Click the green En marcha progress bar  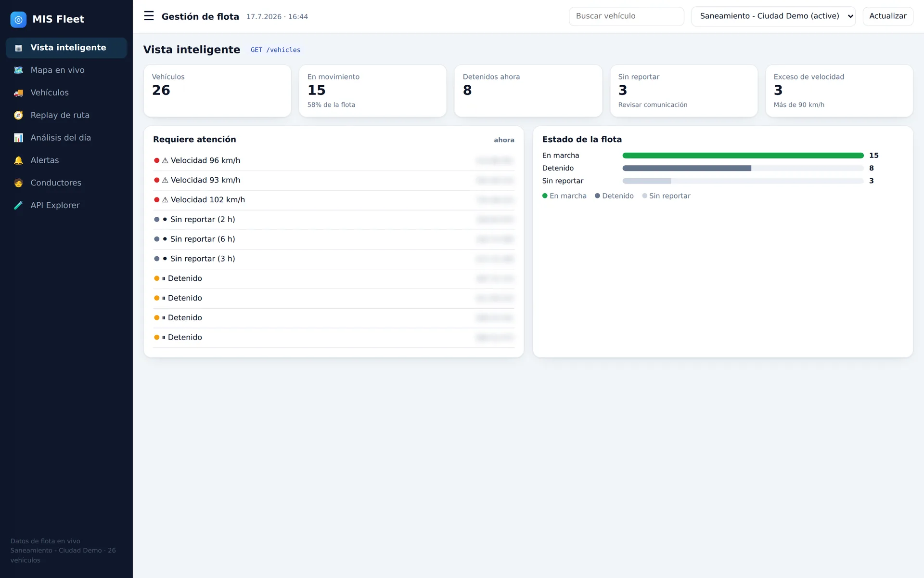coord(743,156)
